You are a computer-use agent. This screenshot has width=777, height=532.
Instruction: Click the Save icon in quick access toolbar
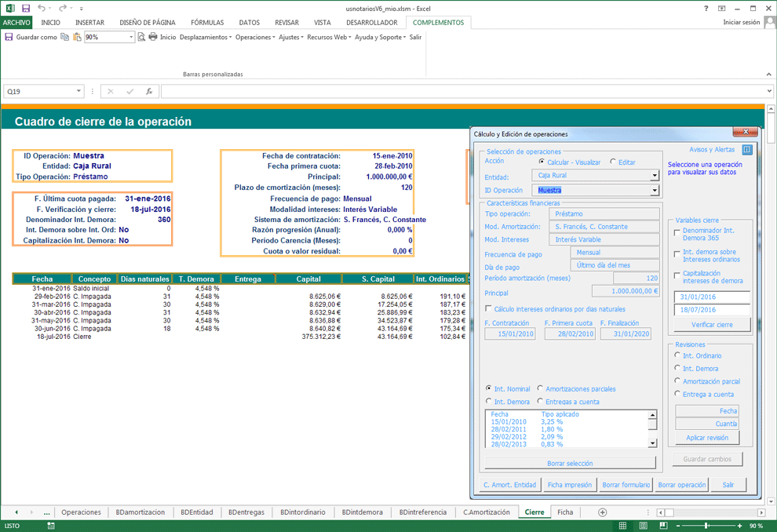tap(26, 8)
